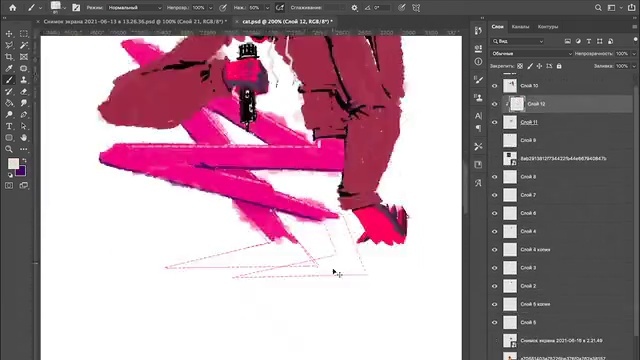Open the Character panel icon

(x=478, y=116)
